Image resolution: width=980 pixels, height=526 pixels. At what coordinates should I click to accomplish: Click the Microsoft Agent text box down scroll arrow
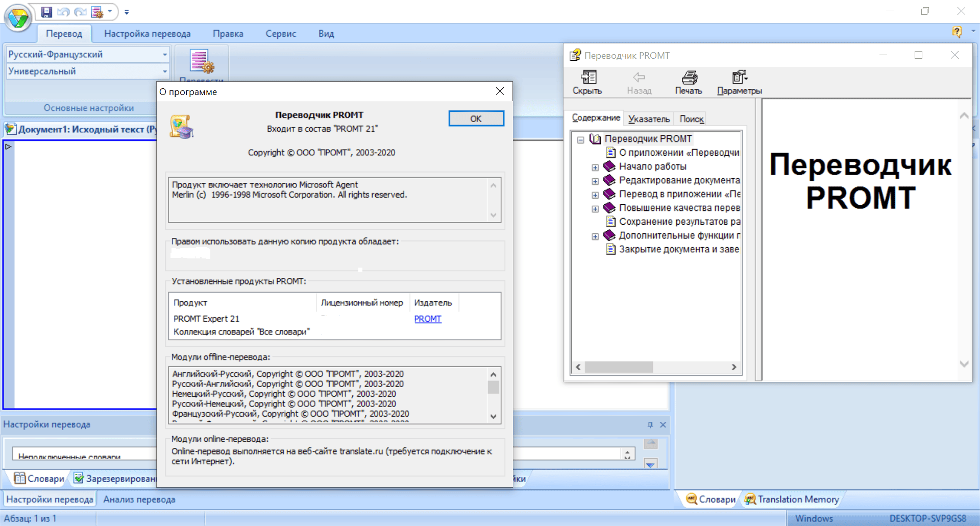click(x=493, y=215)
